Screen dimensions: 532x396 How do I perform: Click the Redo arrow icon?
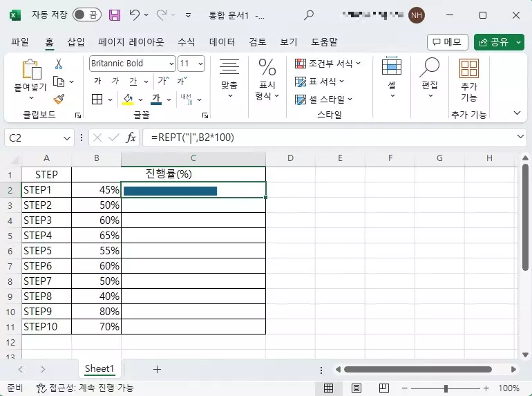pyautogui.click(x=162, y=15)
